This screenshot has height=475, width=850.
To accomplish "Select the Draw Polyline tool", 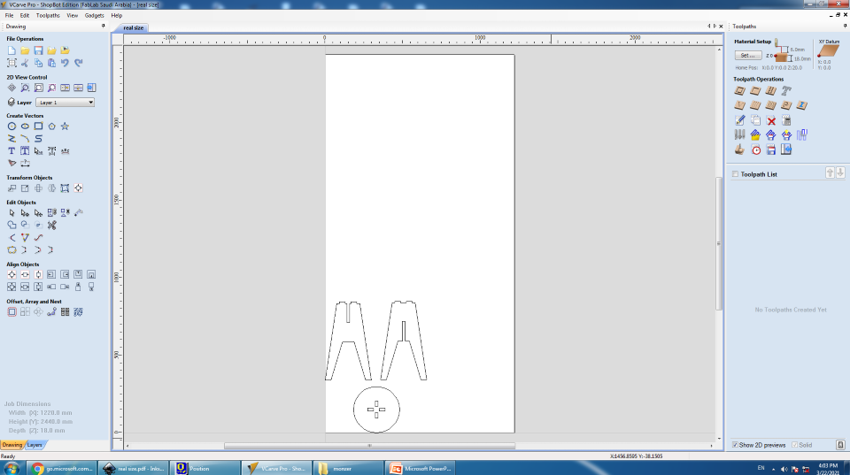I will pos(11,139).
